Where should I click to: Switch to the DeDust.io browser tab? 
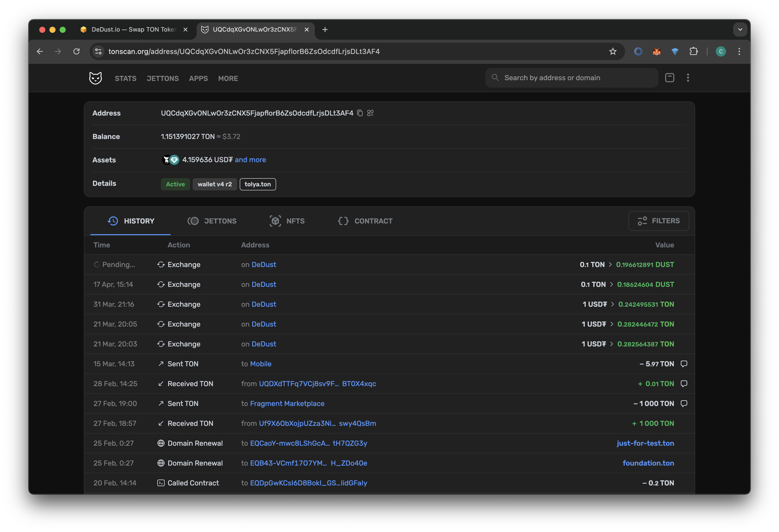pyautogui.click(x=133, y=30)
